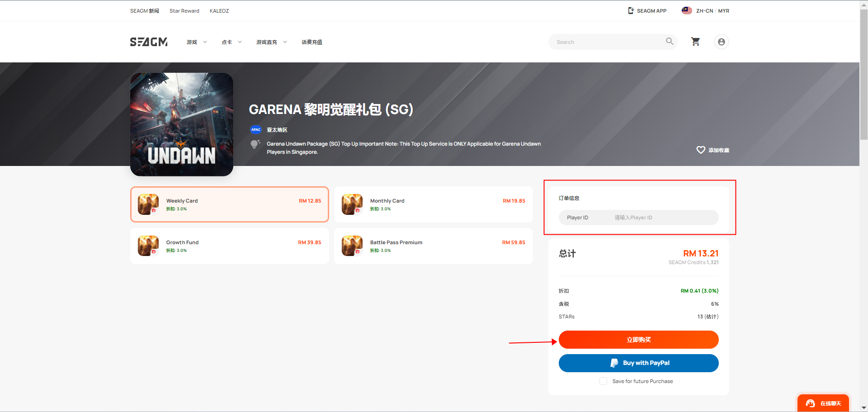This screenshot has height=412, width=868.
Task: Click the discount value RM 0.41 (3.0%)
Action: pos(699,291)
